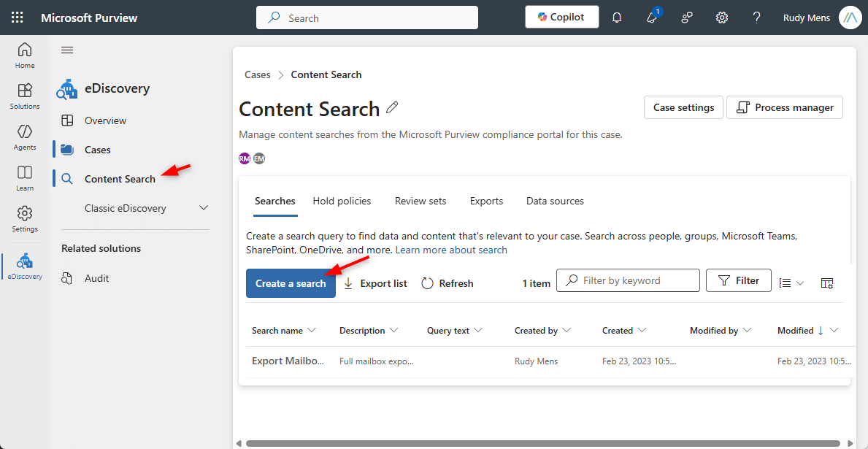Open settings gear in top bar
868x449 pixels.
(x=722, y=18)
